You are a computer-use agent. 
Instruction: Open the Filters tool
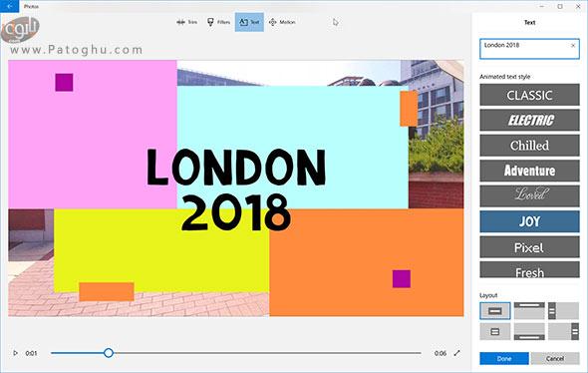coord(218,22)
